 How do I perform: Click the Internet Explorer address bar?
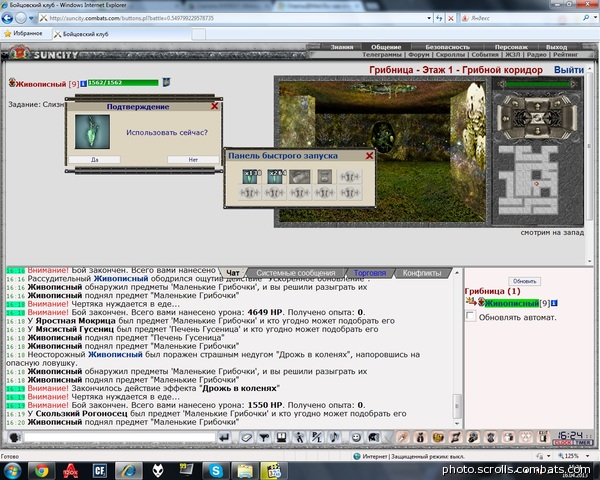point(235,18)
